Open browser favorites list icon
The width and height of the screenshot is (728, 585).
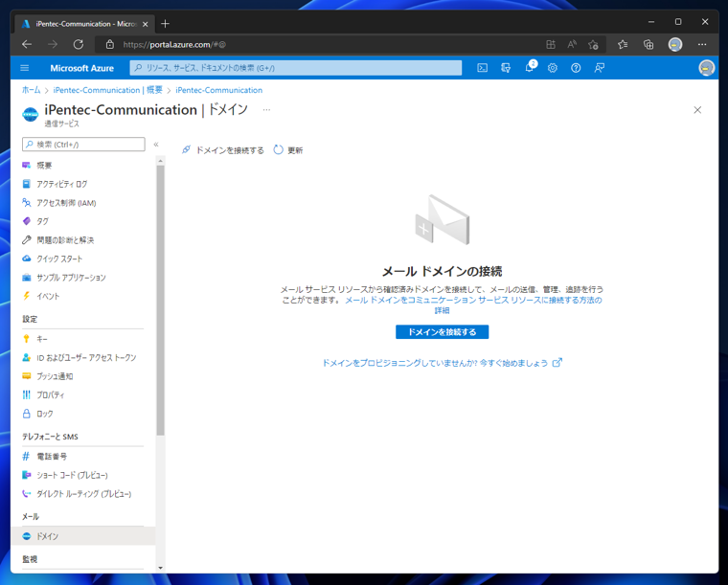623,45
